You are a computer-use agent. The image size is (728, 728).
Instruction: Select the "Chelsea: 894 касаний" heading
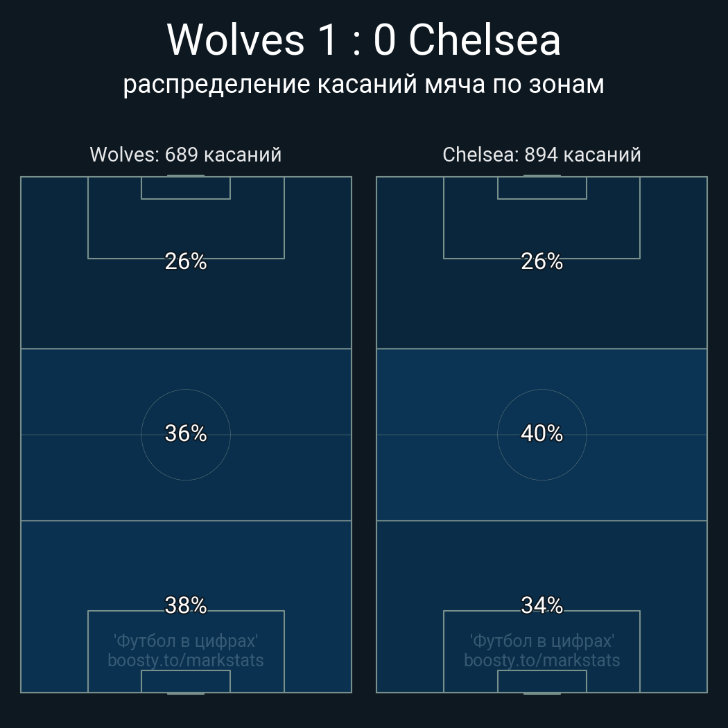point(541,154)
